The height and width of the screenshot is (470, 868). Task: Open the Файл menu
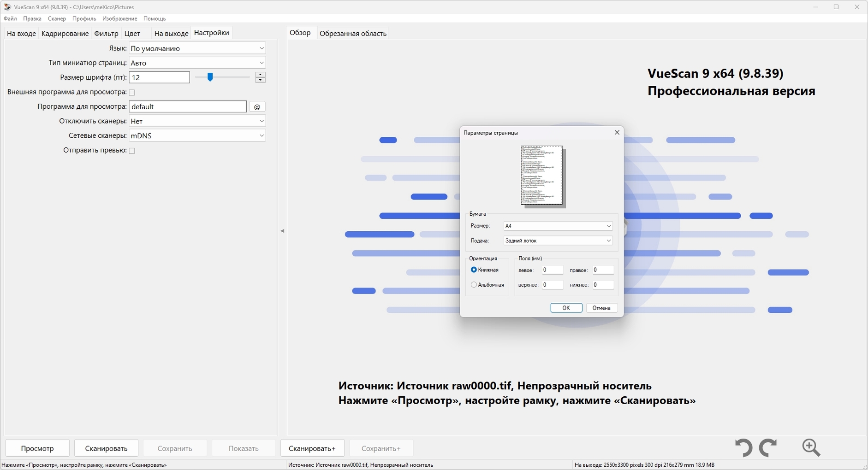coord(10,19)
